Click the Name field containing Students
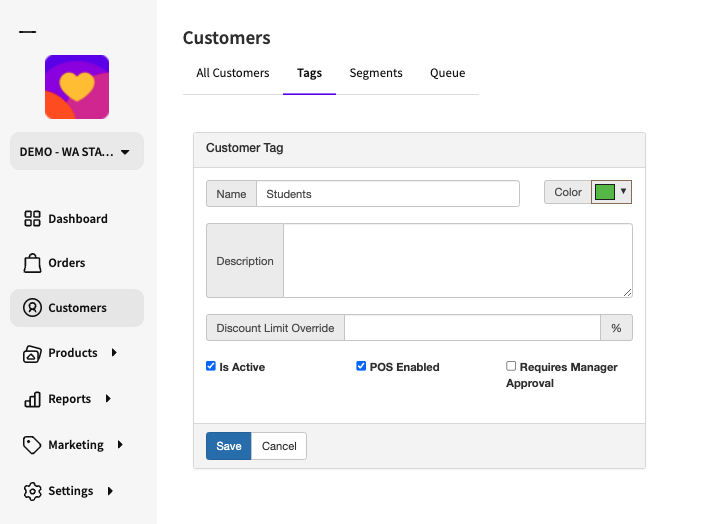Viewport: 705px width, 524px height. [x=388, y=194]
